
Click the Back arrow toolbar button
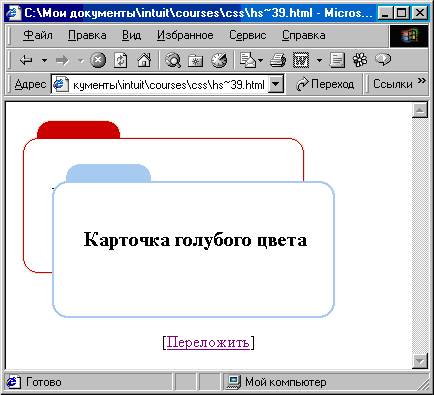point(26,60)
